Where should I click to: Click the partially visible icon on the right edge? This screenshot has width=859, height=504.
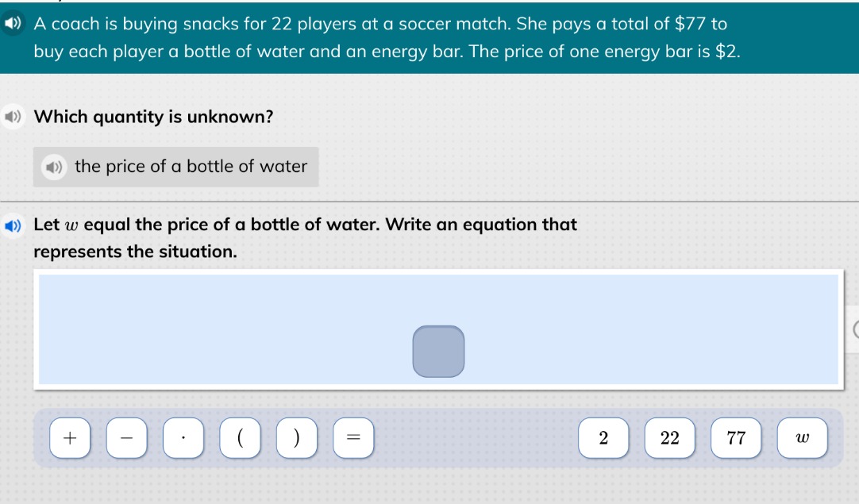coord(856,330)
